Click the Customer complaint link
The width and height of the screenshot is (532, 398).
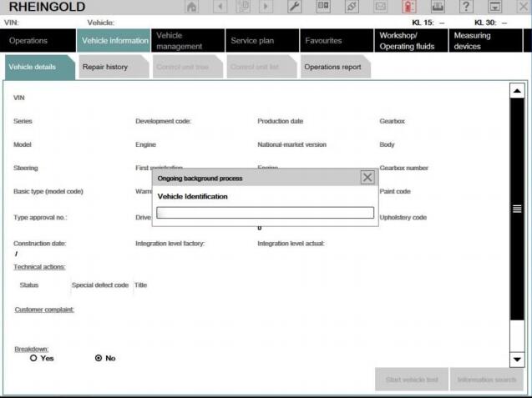pyautogui.click(x=44, y=310)
